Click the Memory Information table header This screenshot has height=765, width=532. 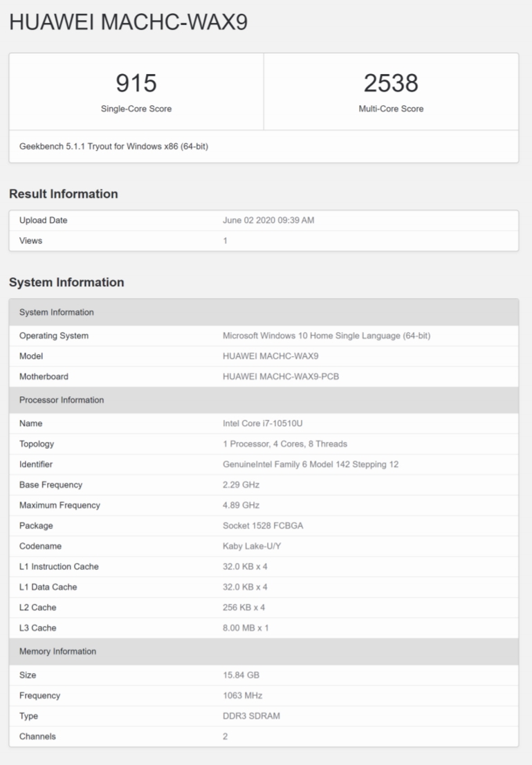[57, 652]
